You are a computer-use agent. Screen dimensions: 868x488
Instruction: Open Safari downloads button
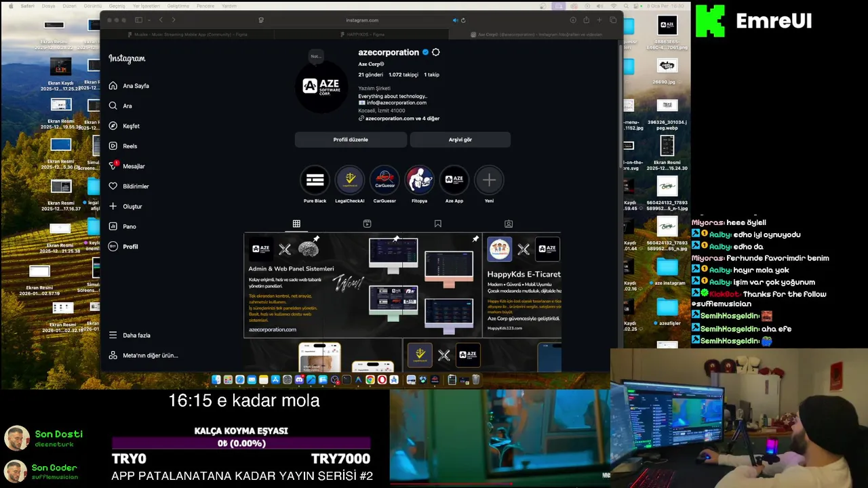pos(573,20)
